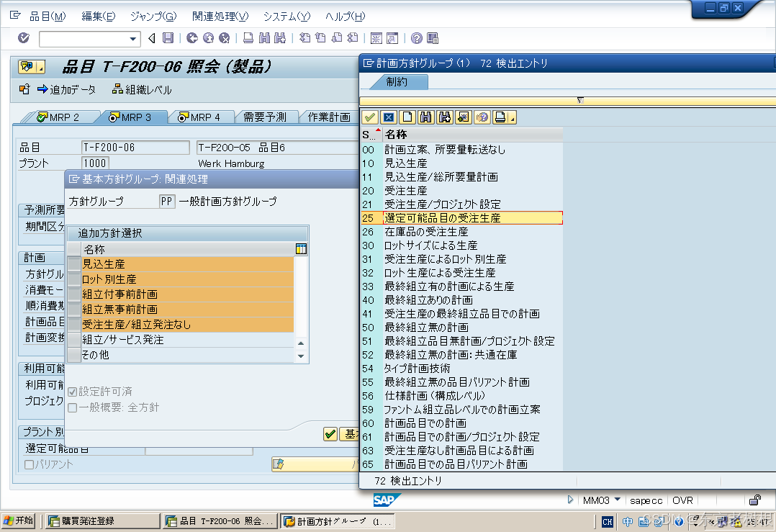Click the row selector beside 組立/サービス発注
The height and width of the screenshot is (532, 776).
pos(73,340)
